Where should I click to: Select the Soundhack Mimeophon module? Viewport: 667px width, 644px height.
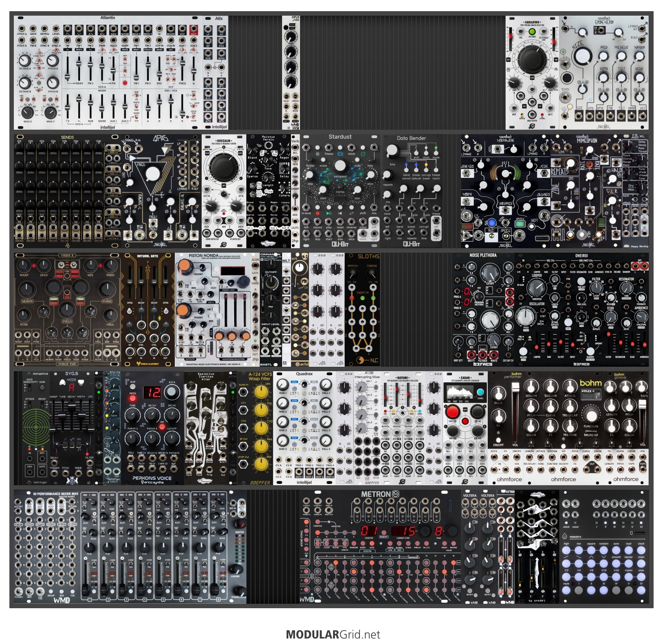tap(586, 191)
